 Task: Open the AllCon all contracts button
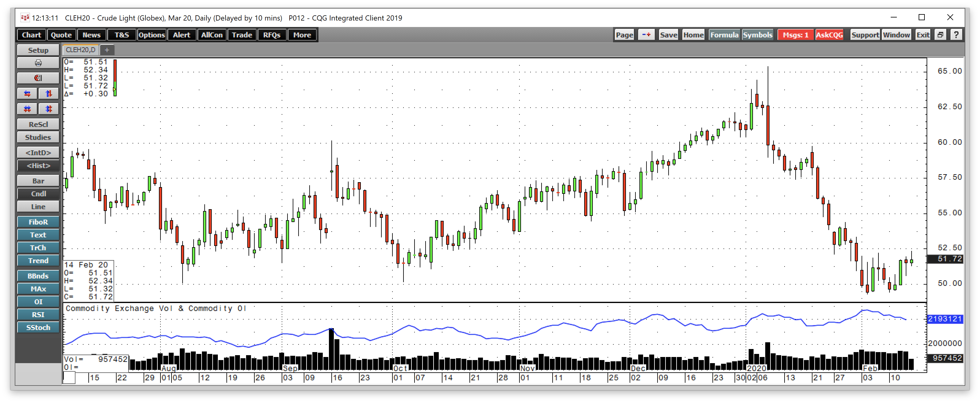211,35
